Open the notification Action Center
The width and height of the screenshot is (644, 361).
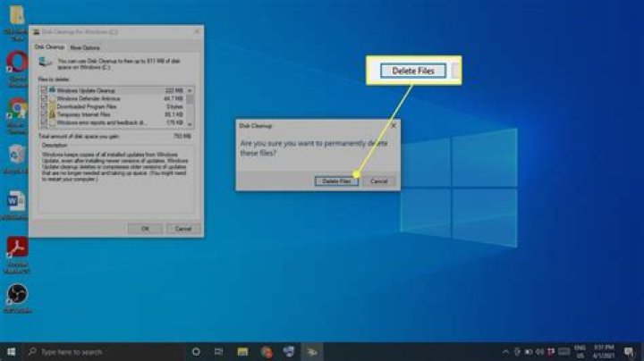[629, 352]
